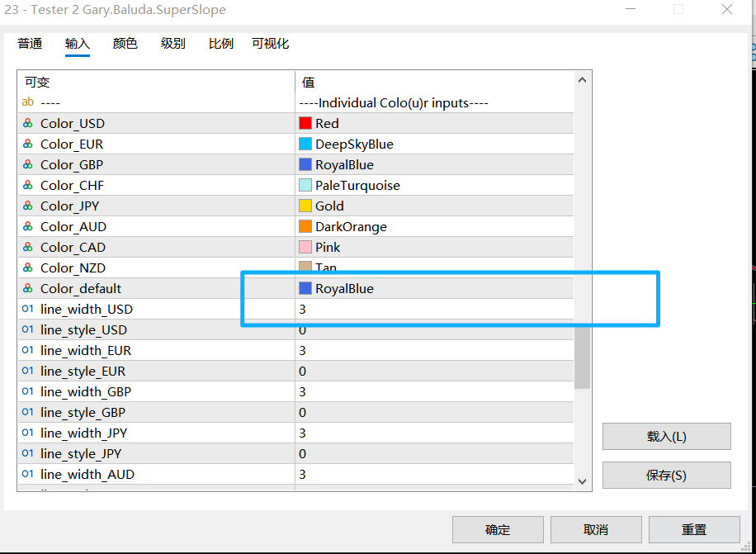Click the color icon beside Color_CAD
This screenshot has width=756, height=554.
click(x=28, y=248)
